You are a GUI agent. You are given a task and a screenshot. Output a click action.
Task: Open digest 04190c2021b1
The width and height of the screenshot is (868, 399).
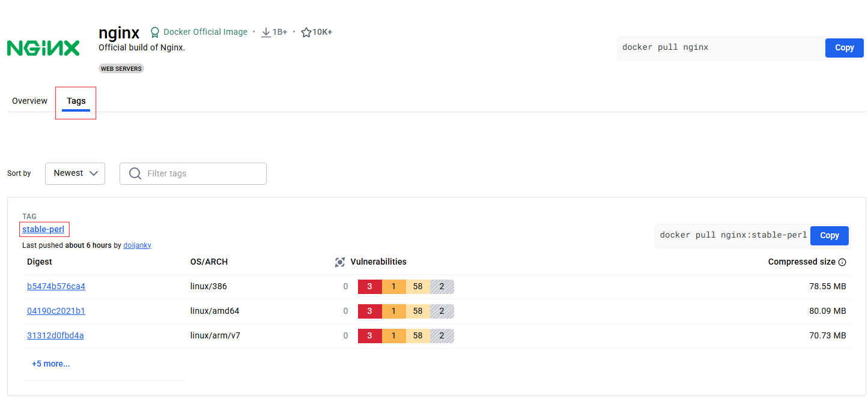click(x=56, y=311)
